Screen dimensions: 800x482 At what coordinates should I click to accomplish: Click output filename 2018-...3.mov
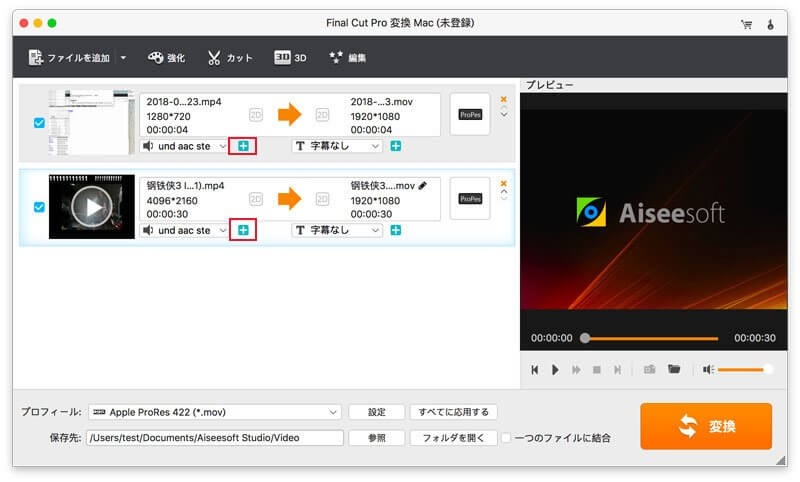coord(382,102)
